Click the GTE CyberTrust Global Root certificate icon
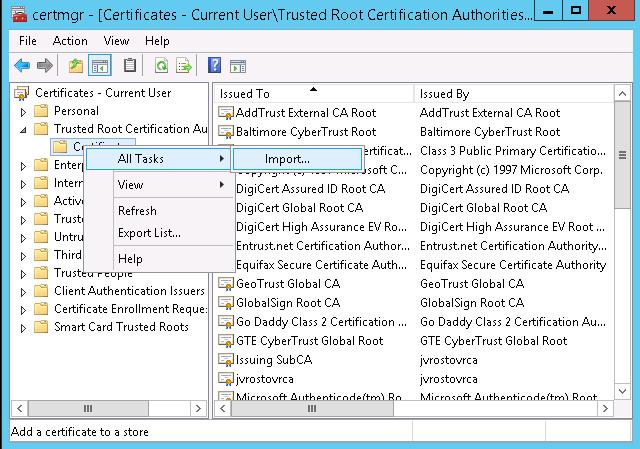This screenshot has height=449, width=640. 226,341
